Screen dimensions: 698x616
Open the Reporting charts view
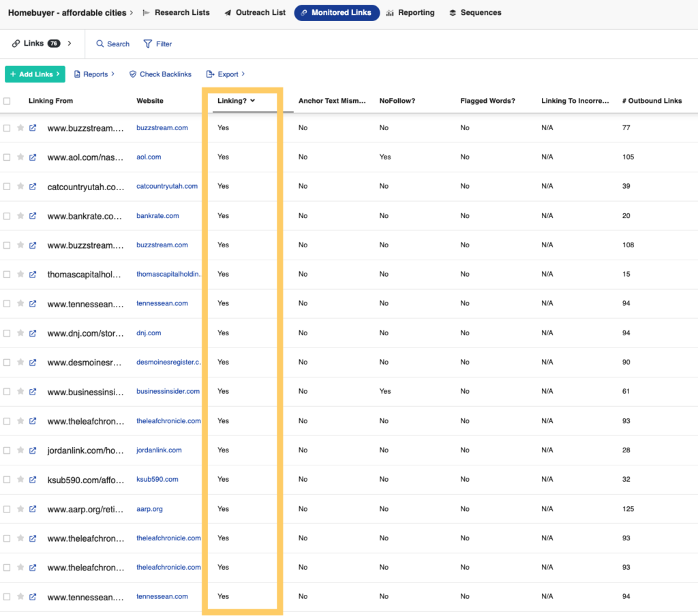(x=391, y=12)
